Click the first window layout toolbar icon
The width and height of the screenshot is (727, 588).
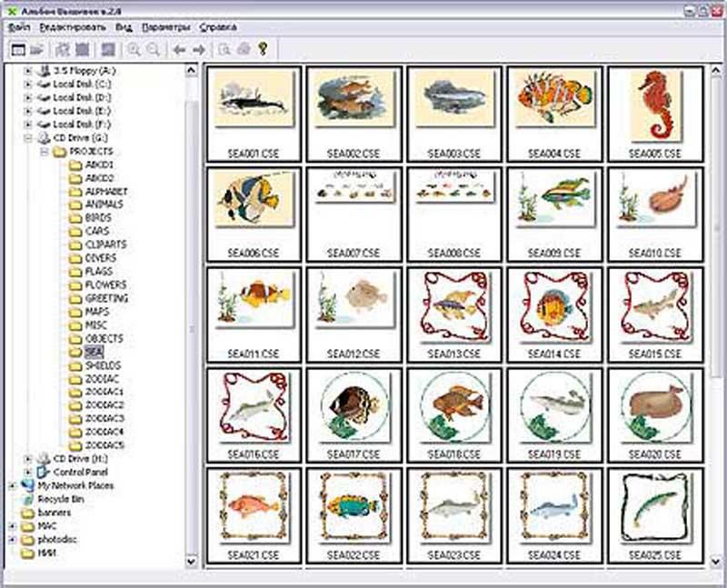[17, 50]
